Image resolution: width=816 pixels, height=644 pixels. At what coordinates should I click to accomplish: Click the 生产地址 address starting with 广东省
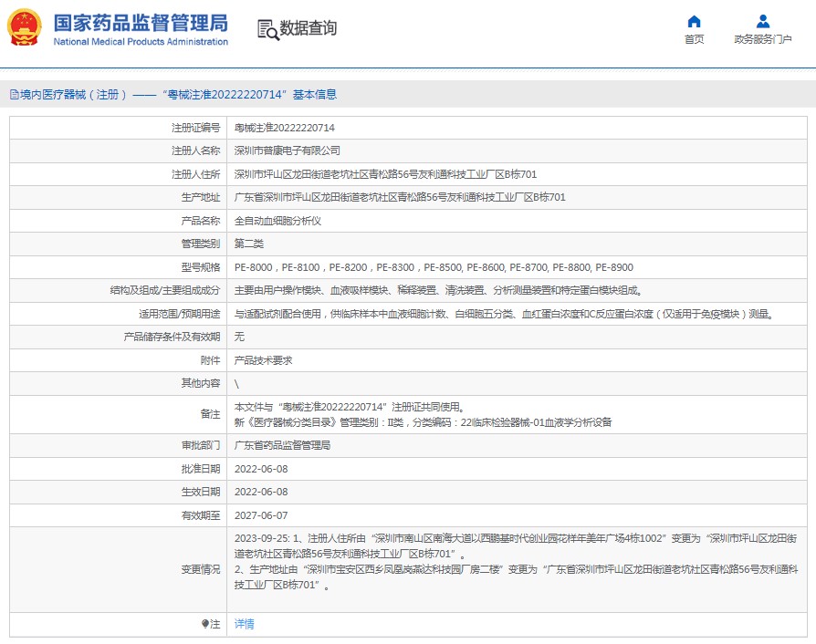pyautogui.click(x=400, y=197)
